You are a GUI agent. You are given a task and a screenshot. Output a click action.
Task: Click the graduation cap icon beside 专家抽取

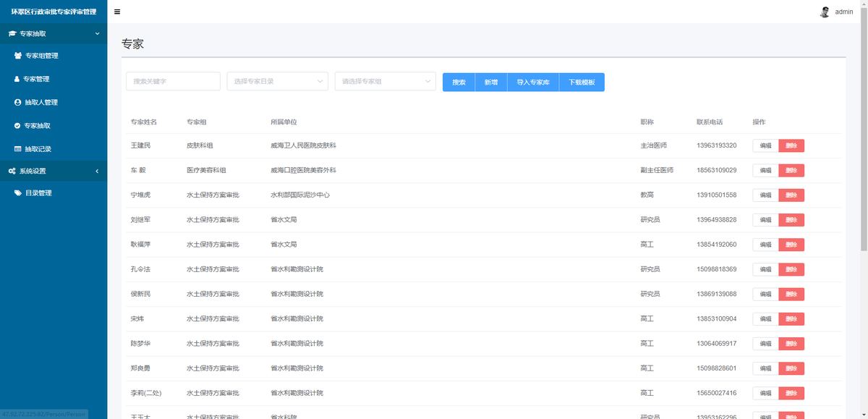point(12,33)
